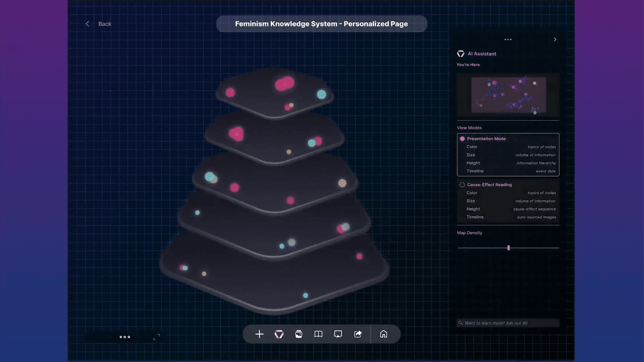Viewport: 644px width, 362px height.
Task: Click the share export icon in toolbar
Action: pyautogui.click(x=358, y=334)
